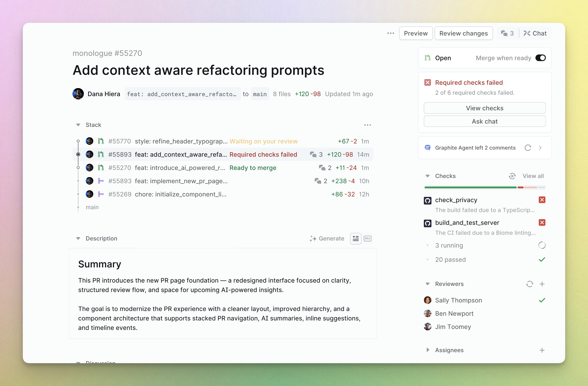Click the rerun failed checks icon
Screen dimensions: 588x386
point(512,176)
